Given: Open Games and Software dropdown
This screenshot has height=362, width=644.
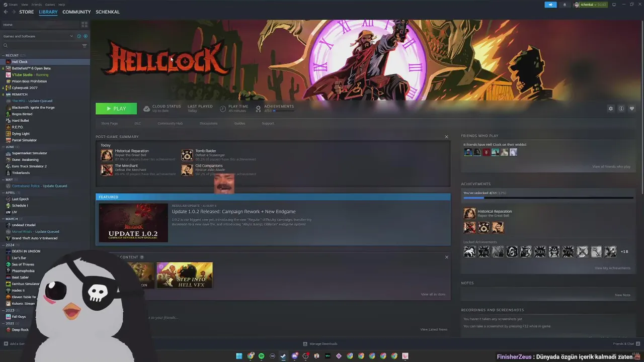Looking at the screenshot, I should coord(37,36).
